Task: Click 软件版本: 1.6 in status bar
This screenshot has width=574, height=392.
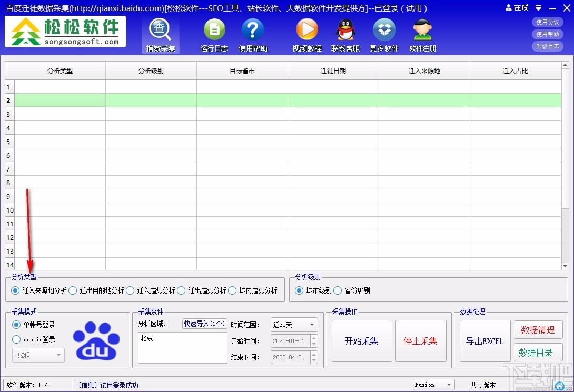Action: pyautogui.click(x=27, y=385)
